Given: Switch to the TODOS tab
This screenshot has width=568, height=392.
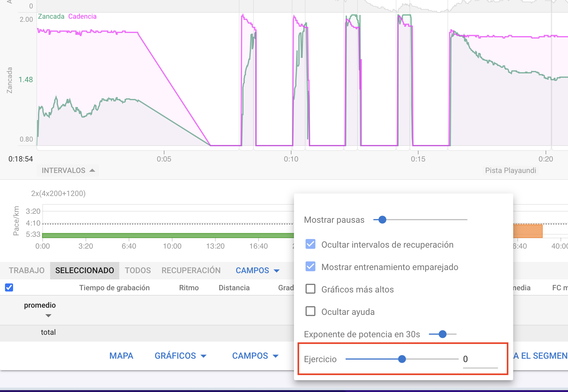Looking at the screenshot, I should click(x=138, y=270).
